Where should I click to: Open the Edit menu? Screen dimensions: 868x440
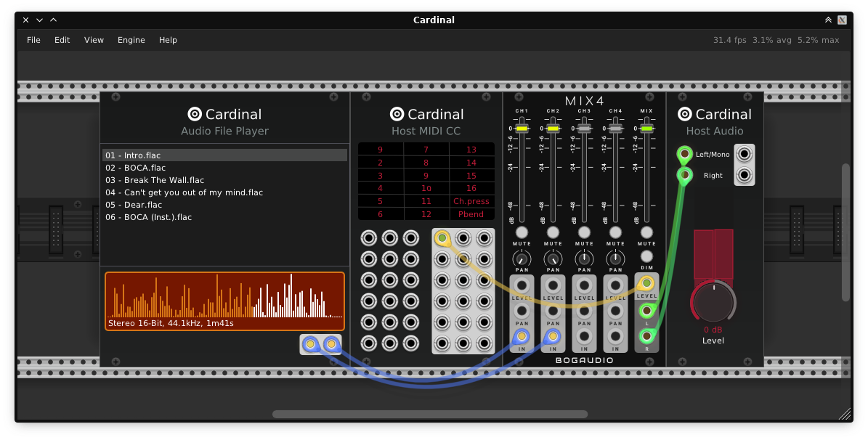click(x=62, y=40)
